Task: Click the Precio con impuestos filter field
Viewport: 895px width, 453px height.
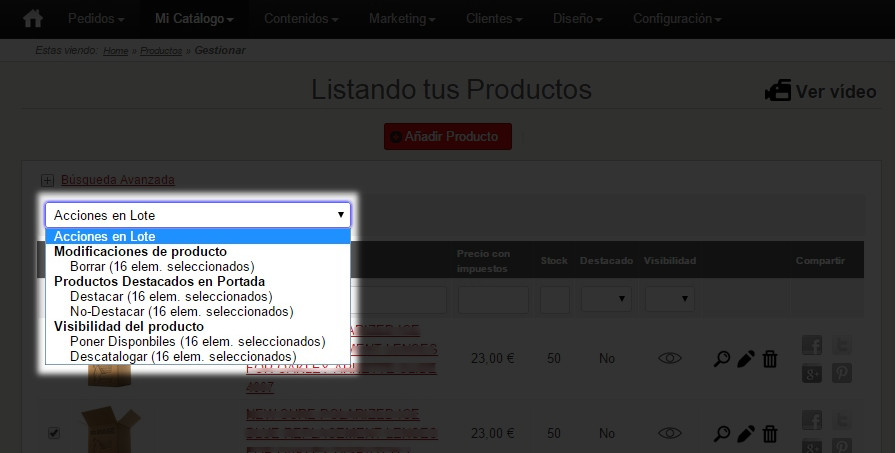Action: point(493,300)
